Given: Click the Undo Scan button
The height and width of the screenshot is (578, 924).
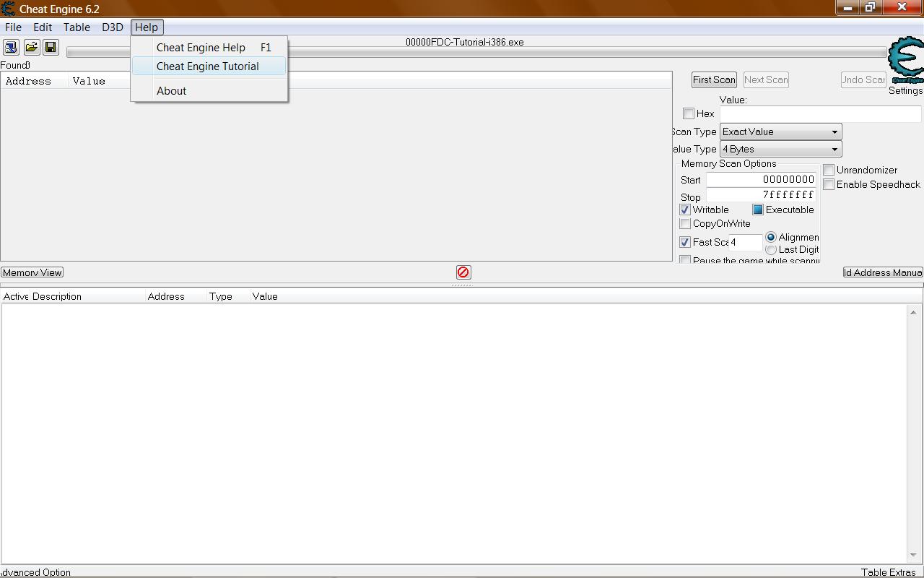Looking at the screenshot, I should 863,79.
